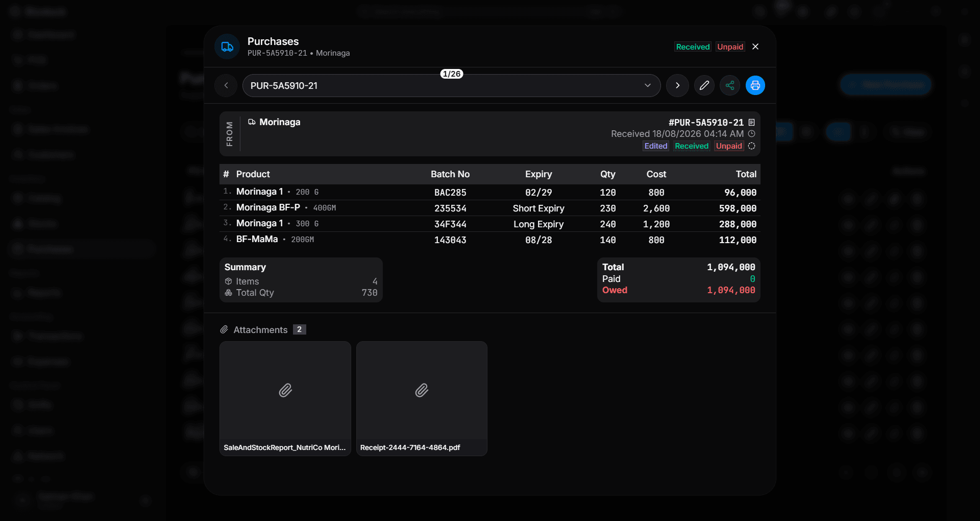Click the Total column header in the table
This screenshot has width=980, height=521.
[x=746, y=174]
